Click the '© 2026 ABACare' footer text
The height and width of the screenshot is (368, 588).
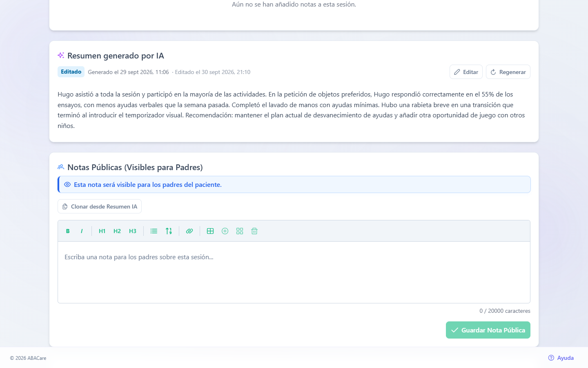pyautogui.click(x=28, y=358)
